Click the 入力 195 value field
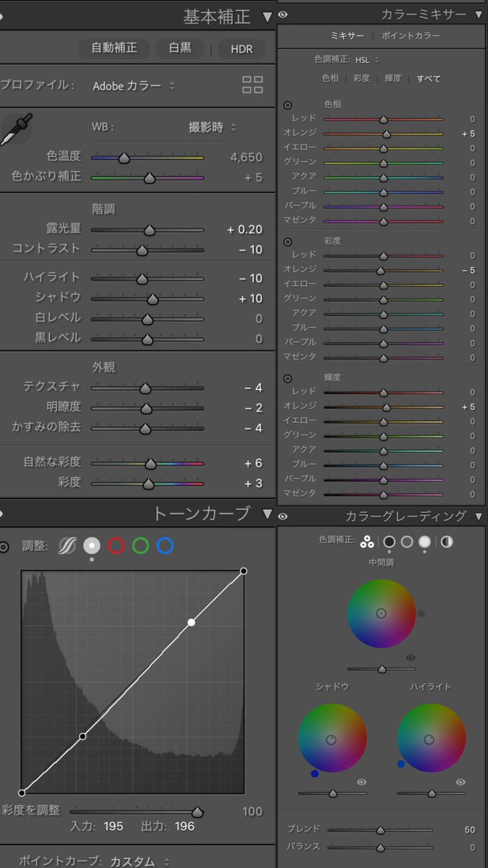 pos(113,826)
